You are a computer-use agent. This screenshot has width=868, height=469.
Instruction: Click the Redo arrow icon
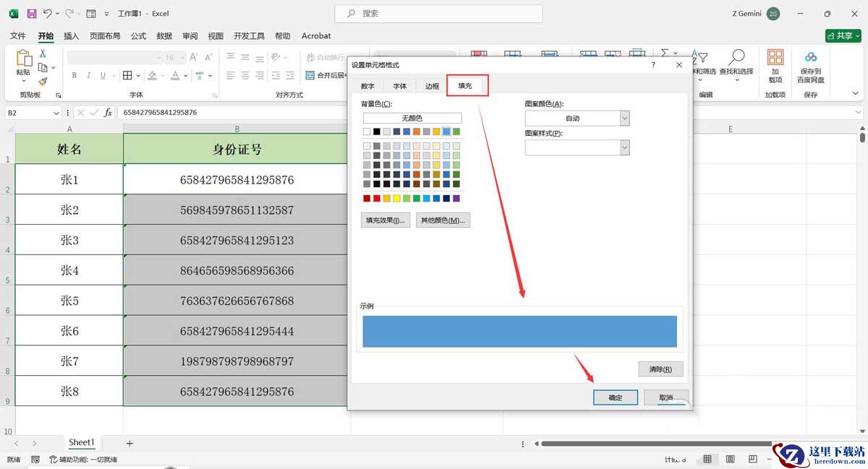coord(69,14)
